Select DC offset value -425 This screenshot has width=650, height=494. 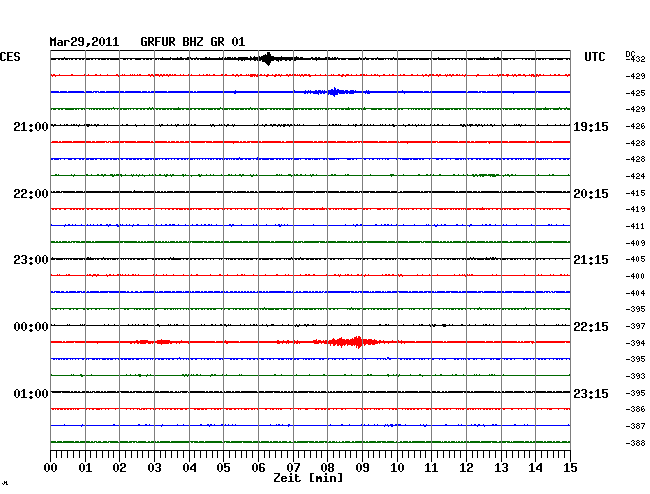point(635,93)
